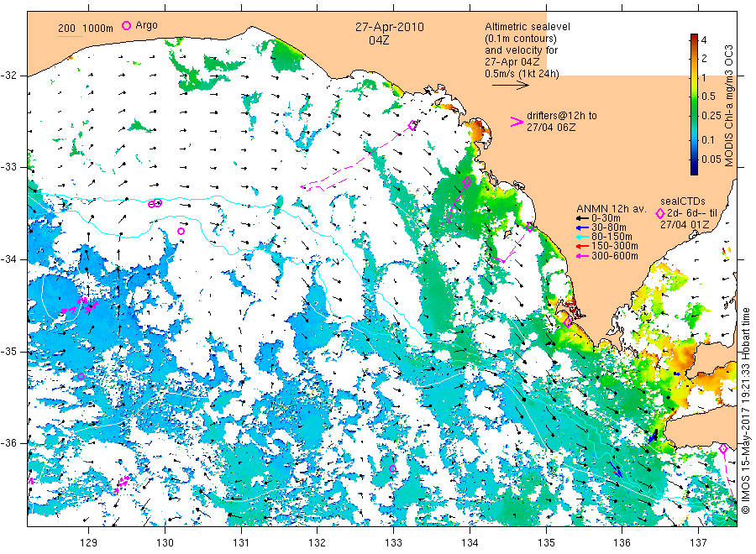Image resolution: width=756 pixels, height=554 pixels.
Task: Click the drifters@12h to label
Action: pos(561,116)
